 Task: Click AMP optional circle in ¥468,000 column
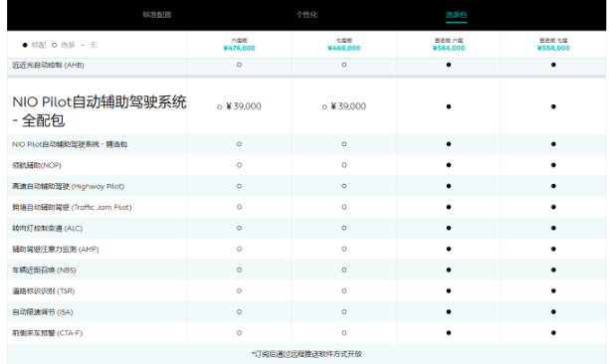tap(344, 250)
